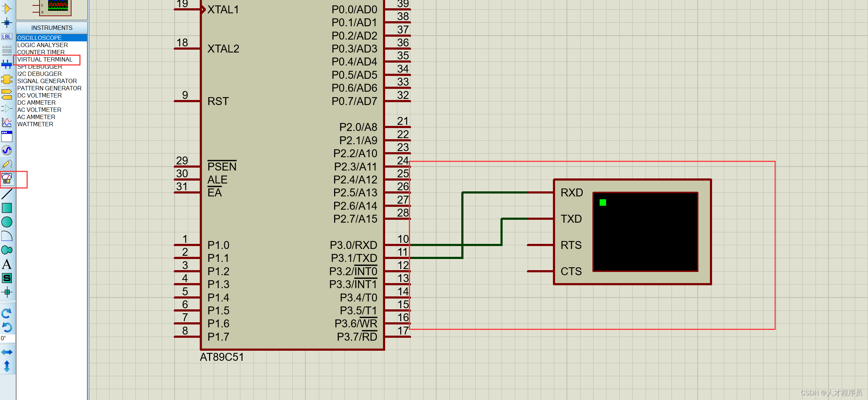Select VIRTUAL TERMINAL in instruments list

pos(45,59)
